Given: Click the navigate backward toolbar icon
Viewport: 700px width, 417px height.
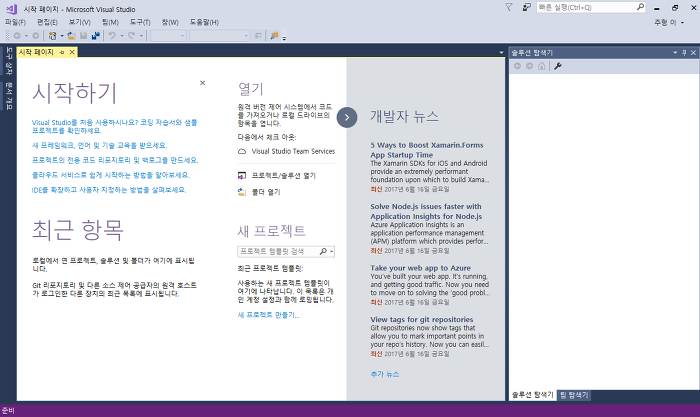Looking at the screenshot, I should pyautogui.click(x=17, y=36).
